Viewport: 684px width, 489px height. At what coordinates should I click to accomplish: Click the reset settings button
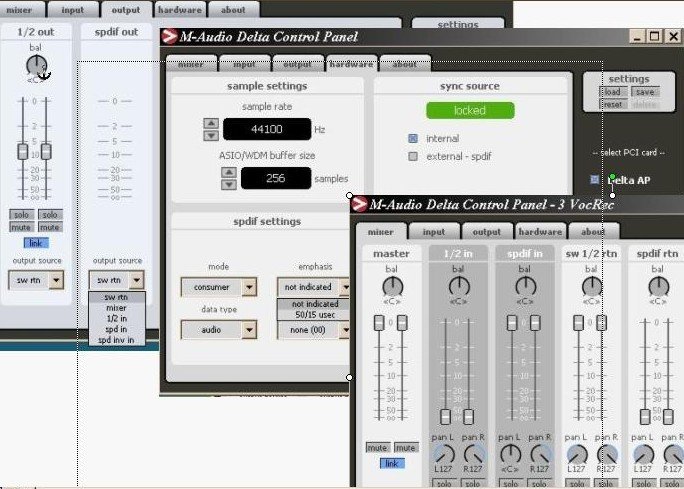point(613,105)
